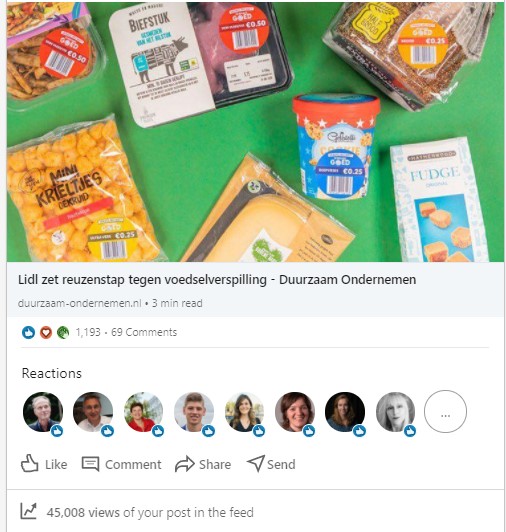Click the views analytics chart icon
This screenshot has width=506, height=532.
click(x=28, y=511)
